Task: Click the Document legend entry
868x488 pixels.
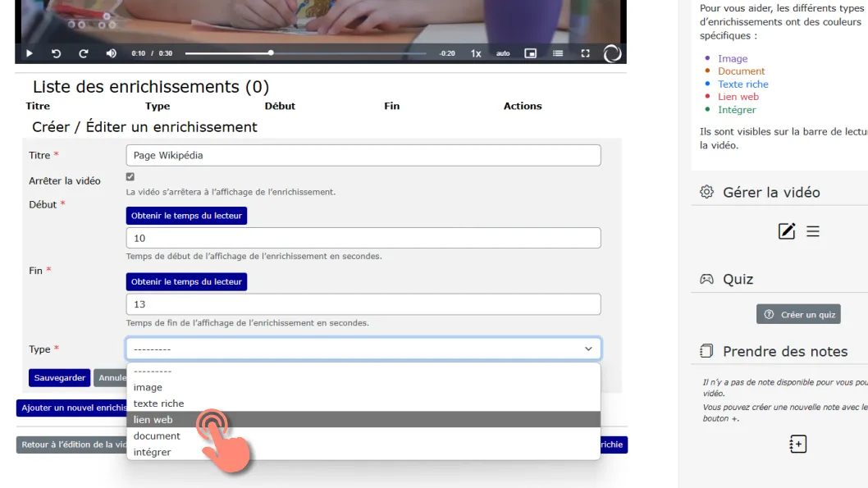Action: [741, 71]
